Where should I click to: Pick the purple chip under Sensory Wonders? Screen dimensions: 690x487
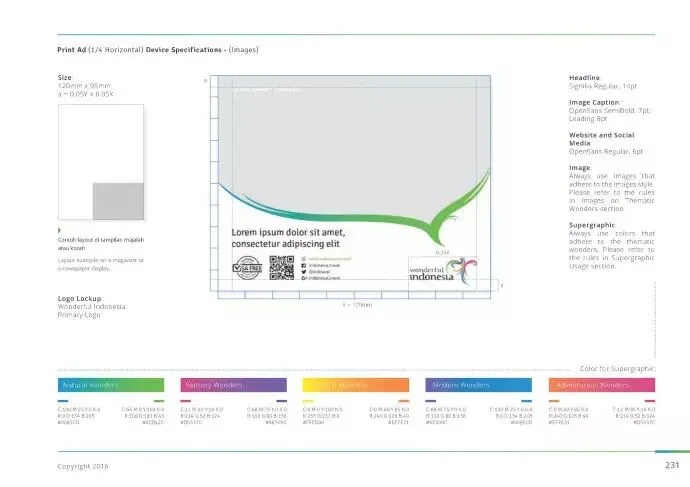(x=282, y=401)
